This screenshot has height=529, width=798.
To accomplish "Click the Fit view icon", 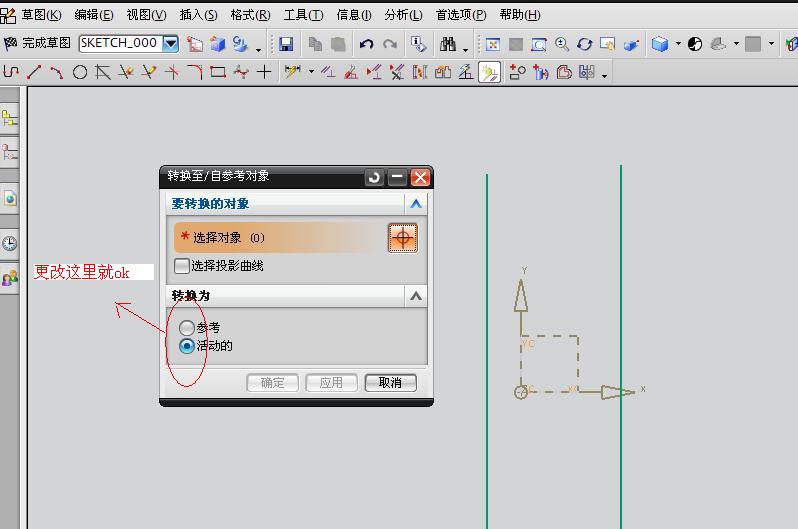I will (x=492, y=44).
